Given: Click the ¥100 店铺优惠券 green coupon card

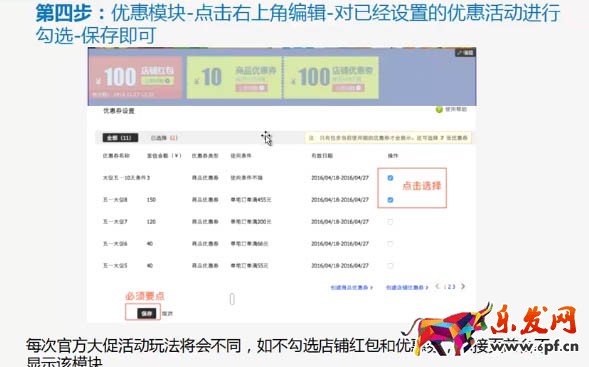Looking at the screenshot, I should [x=331, y=78].
